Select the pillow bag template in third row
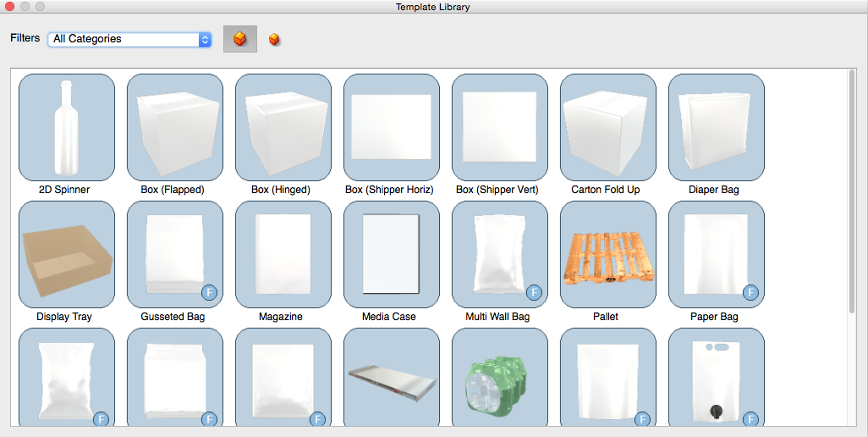868x437 pixels. click(67, 377)
